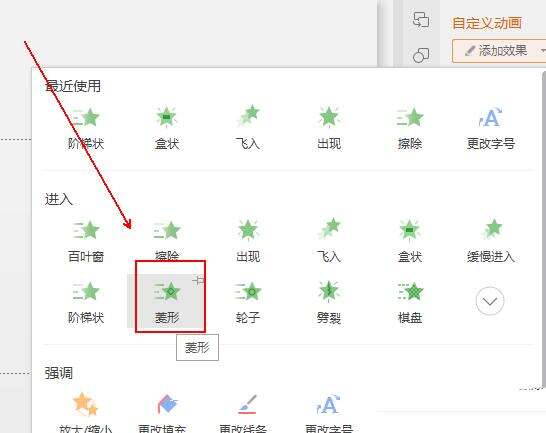
Task: Choose 擦除 effect under 进入 section
Action: (167, 241)
